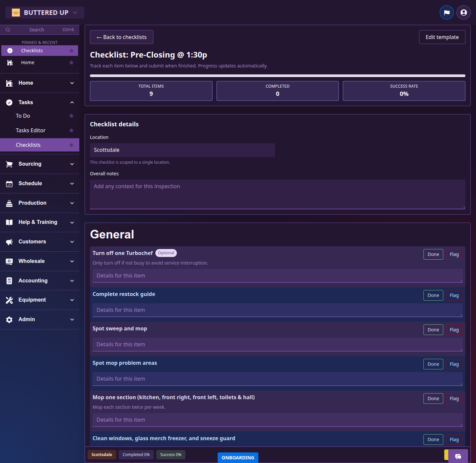Open the Buttered Up workspace dropdown
The height and width of the screenshot is (463, 476).
pos(45,13)
